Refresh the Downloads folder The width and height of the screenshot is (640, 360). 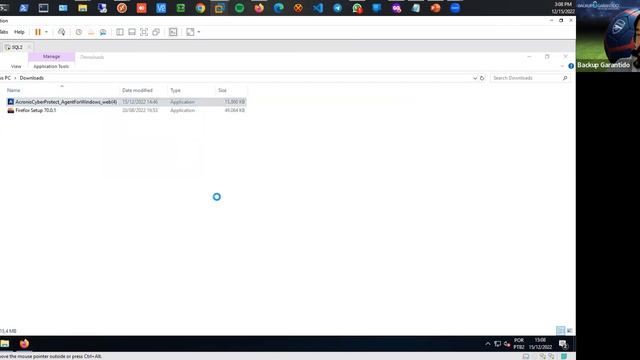click(482, 78)
